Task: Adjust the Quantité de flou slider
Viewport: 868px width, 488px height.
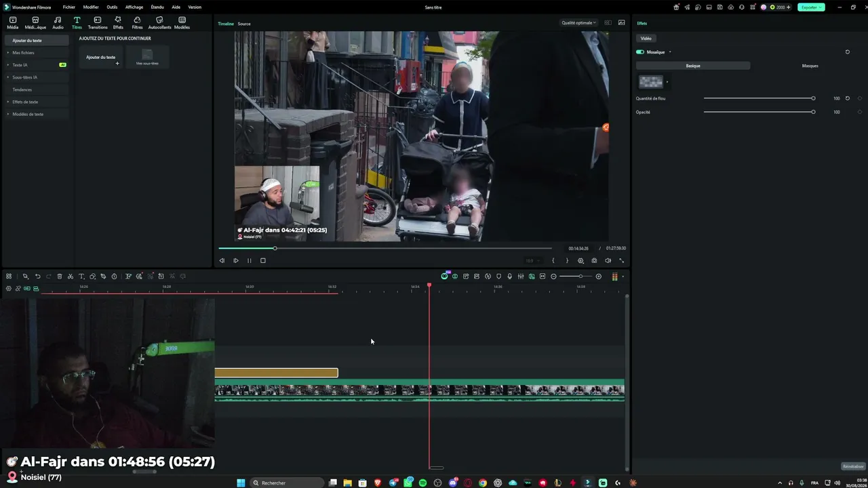Action: (759, 98)
